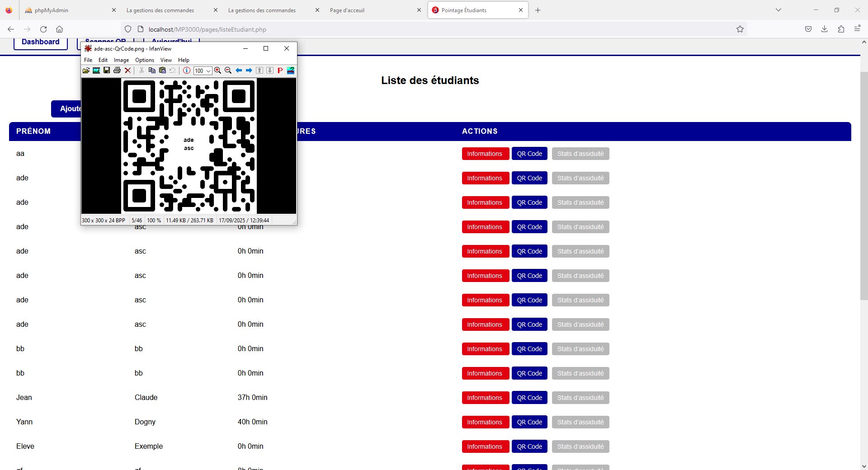Screen dimensions: 868x470
Task: Open IrfanView Edit menu
Action: coord(103,60)
